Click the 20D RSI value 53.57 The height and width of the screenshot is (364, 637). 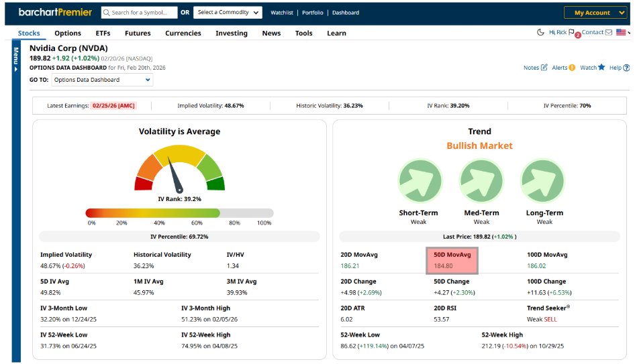[x=442, y=320]
